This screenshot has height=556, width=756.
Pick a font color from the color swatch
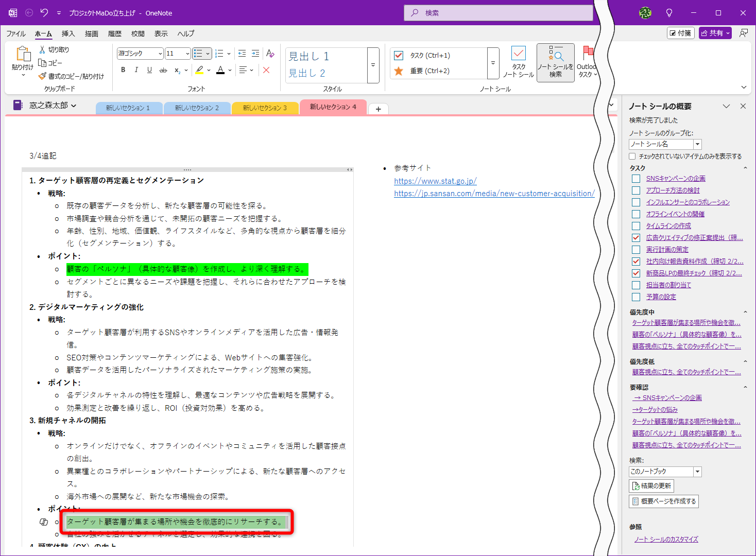pyautogui.click(x=220, y=70)
